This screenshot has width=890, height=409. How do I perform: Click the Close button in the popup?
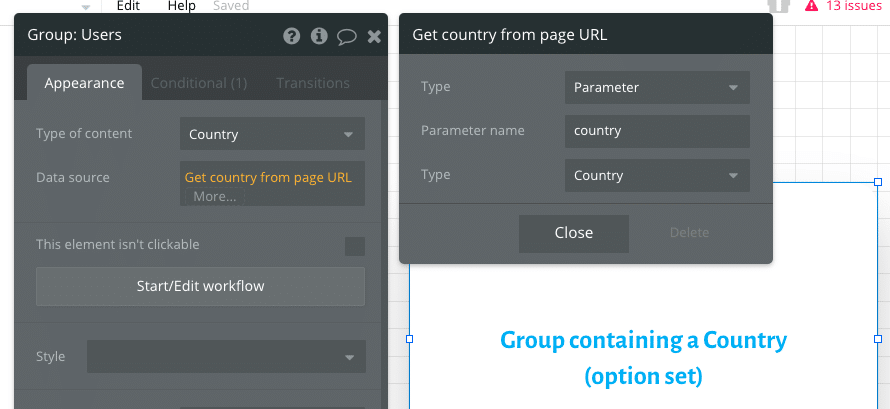tap(573, 233)
